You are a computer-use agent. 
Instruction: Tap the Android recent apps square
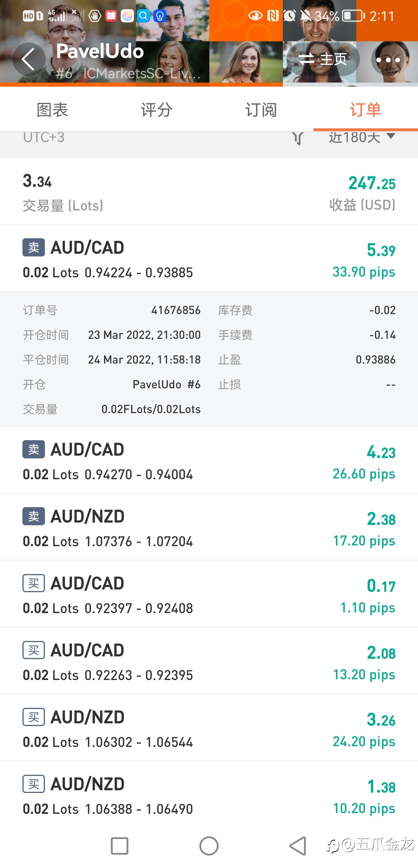pyautogui.click(x=120, y=846)
